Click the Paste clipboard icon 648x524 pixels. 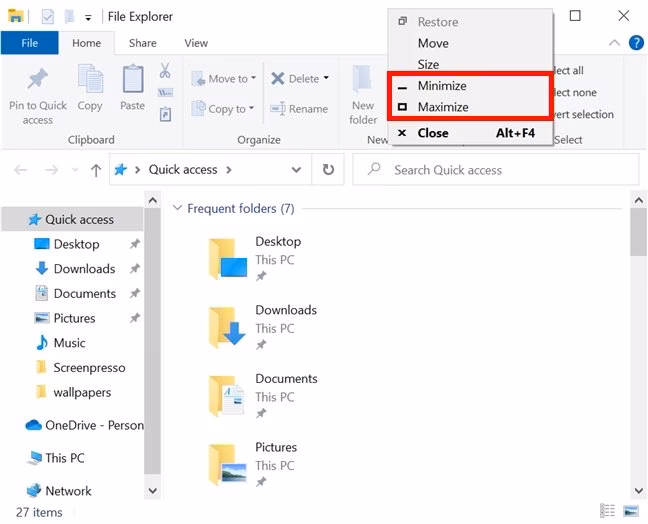[132, 81]
